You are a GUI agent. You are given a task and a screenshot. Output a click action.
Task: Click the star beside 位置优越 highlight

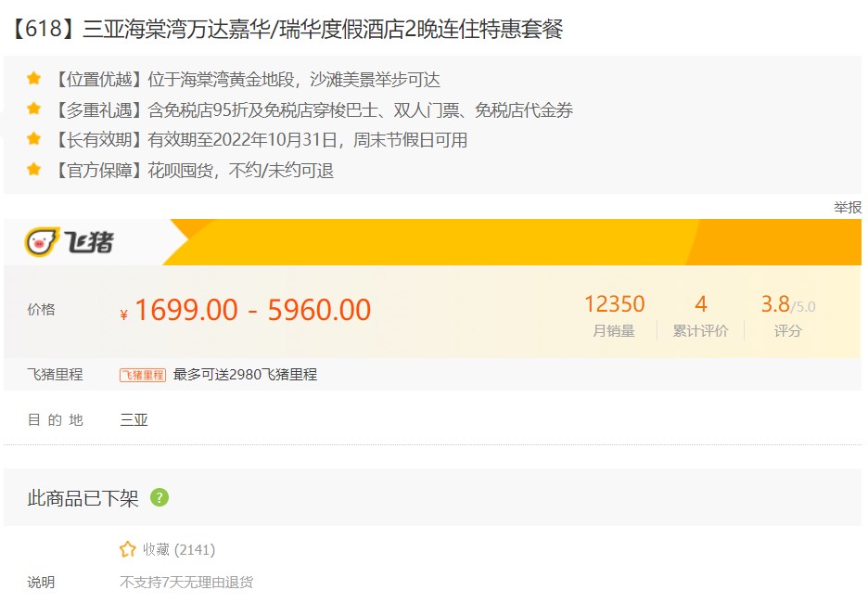(33, 79)
